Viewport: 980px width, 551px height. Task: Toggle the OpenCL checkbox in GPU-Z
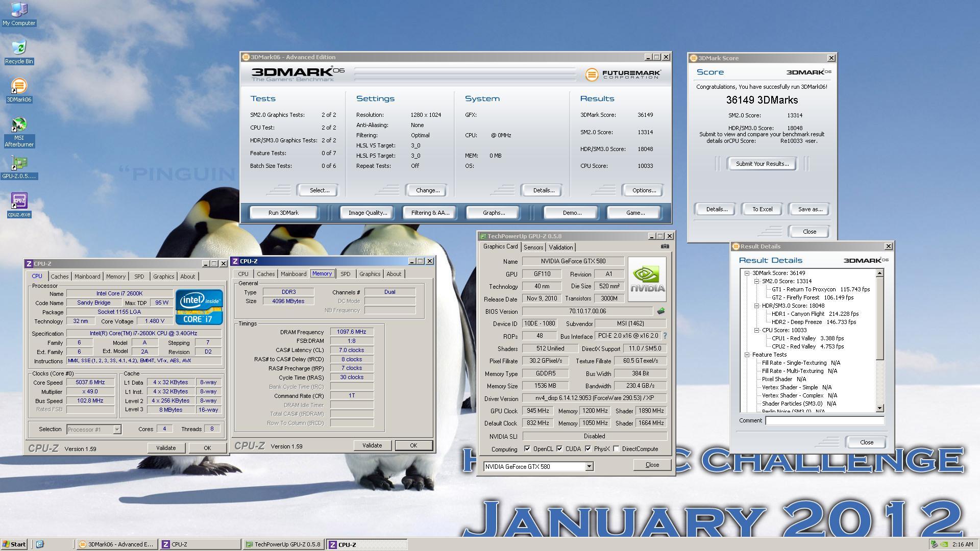[x=527, y=449]
